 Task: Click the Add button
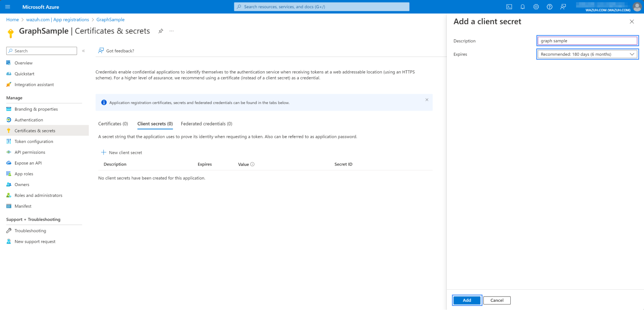[x=467, y=300]
